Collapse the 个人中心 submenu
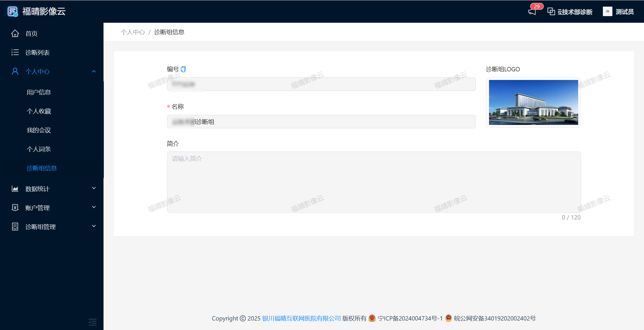The image size is (644, 330). (x=94, y=71)
